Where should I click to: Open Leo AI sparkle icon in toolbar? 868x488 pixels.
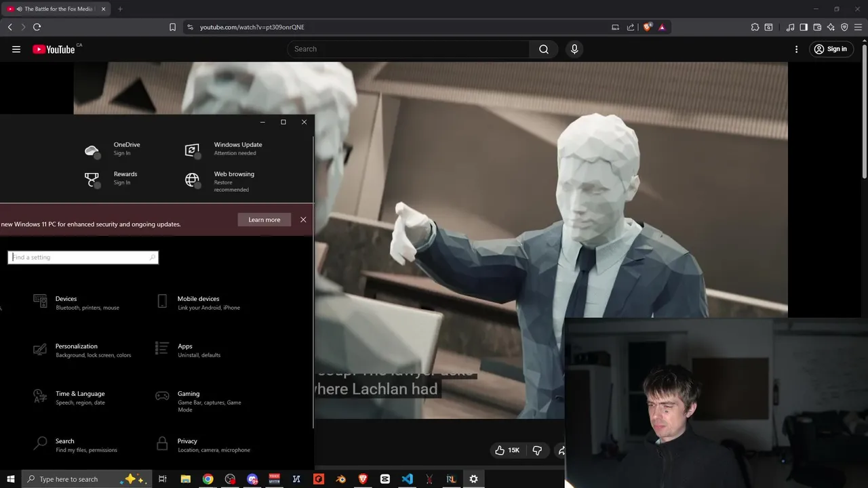click(831, 27)
